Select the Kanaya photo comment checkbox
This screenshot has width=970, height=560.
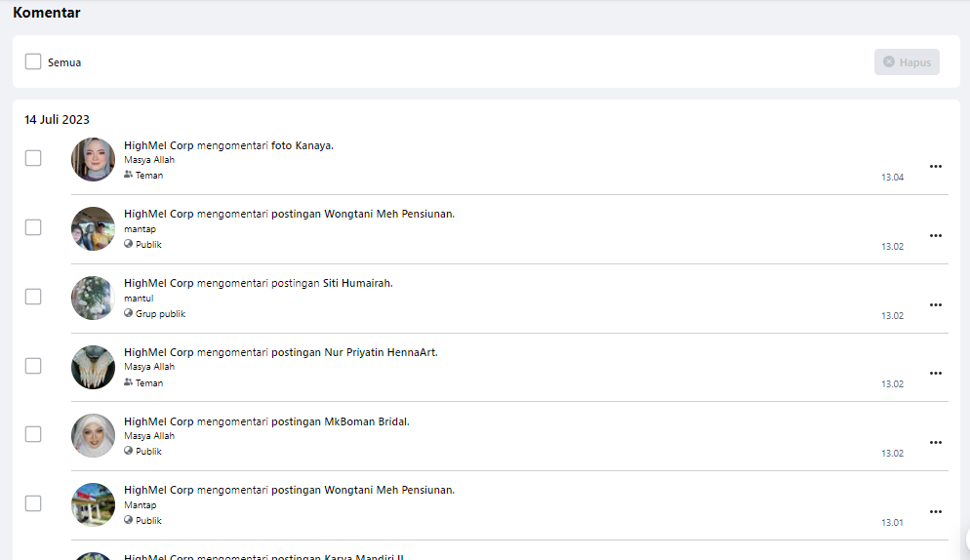tap(33, 158)
